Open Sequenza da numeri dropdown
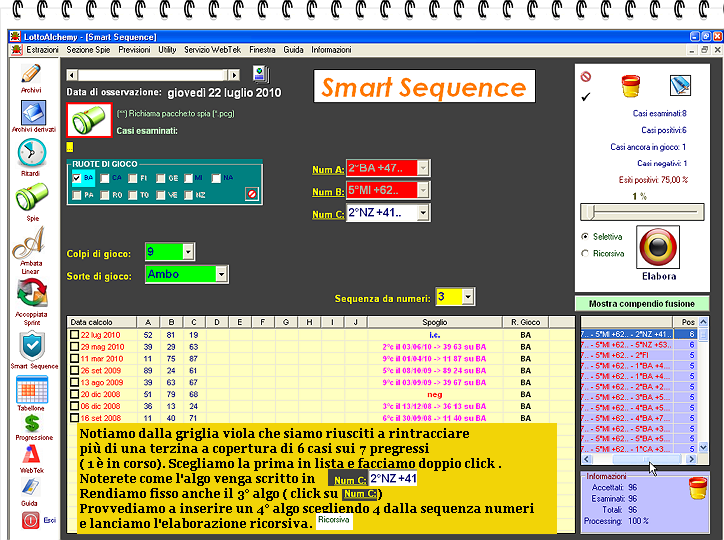This screenshot has width=724, height=540. (468, 297)
